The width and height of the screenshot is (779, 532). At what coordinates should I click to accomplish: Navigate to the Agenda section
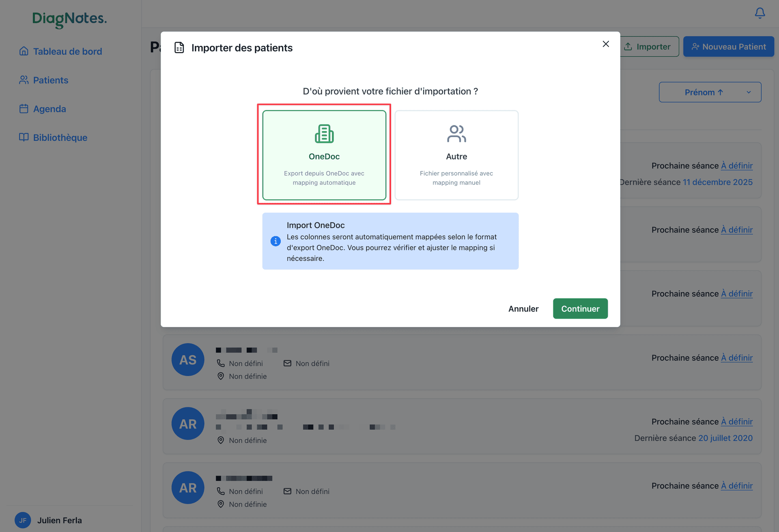(x=49, y=109)
